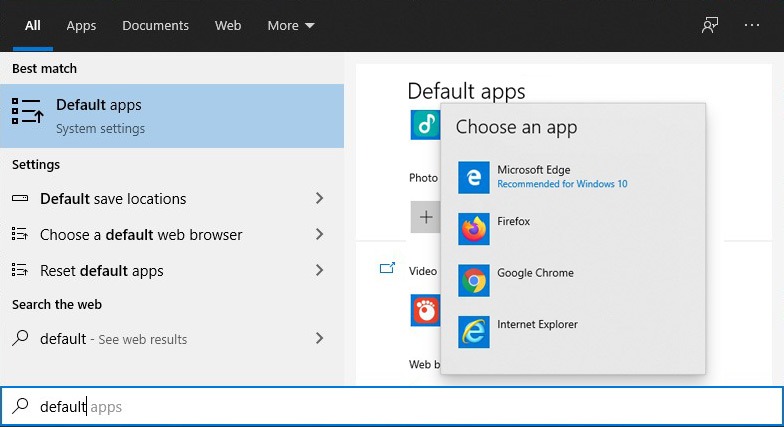This screenshot has width=784, height=427.
Task: Open Default apps best match result
Action: (x=172, y=116)
